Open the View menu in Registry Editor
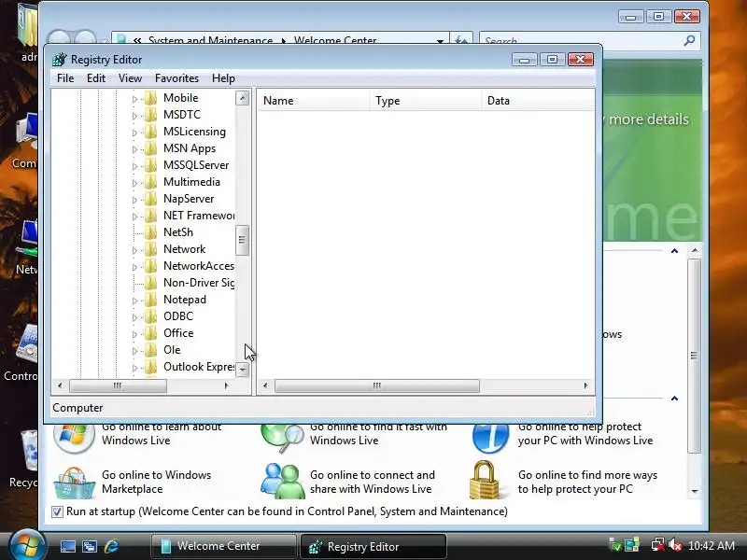The image size is (747, 560). point(130,78)
